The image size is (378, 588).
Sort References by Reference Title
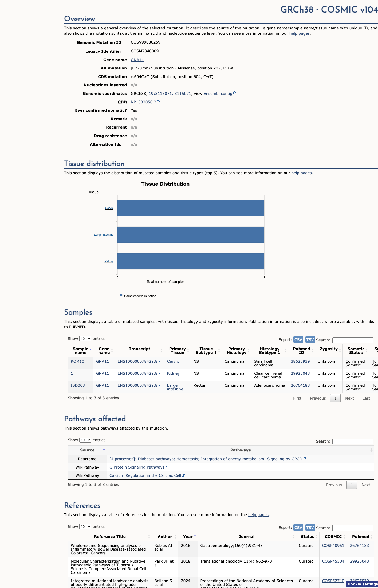110,537
